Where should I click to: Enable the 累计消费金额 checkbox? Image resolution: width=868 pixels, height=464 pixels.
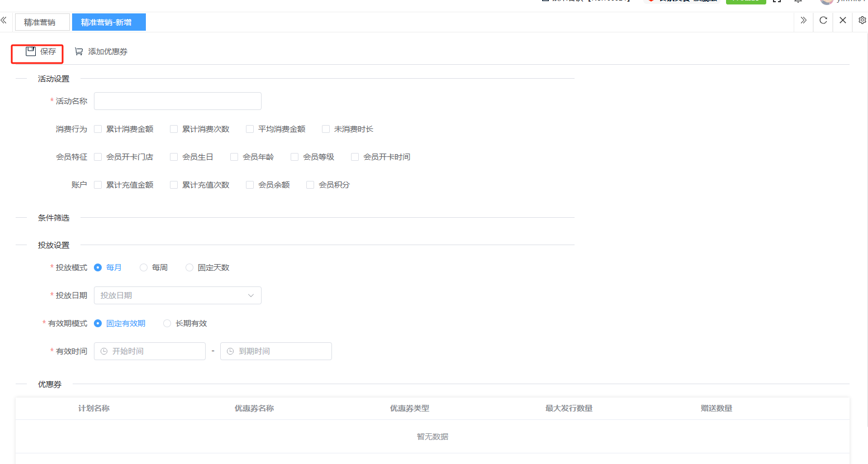[98, 129]
